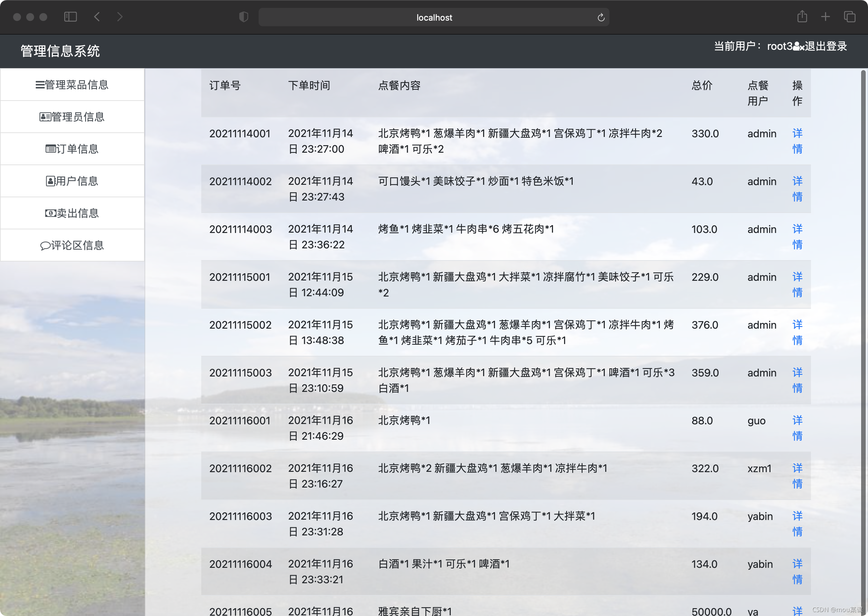Click the user-remove icon beside 退出登录
Viewport: 868px width, 616px height.
click(799, 47)
